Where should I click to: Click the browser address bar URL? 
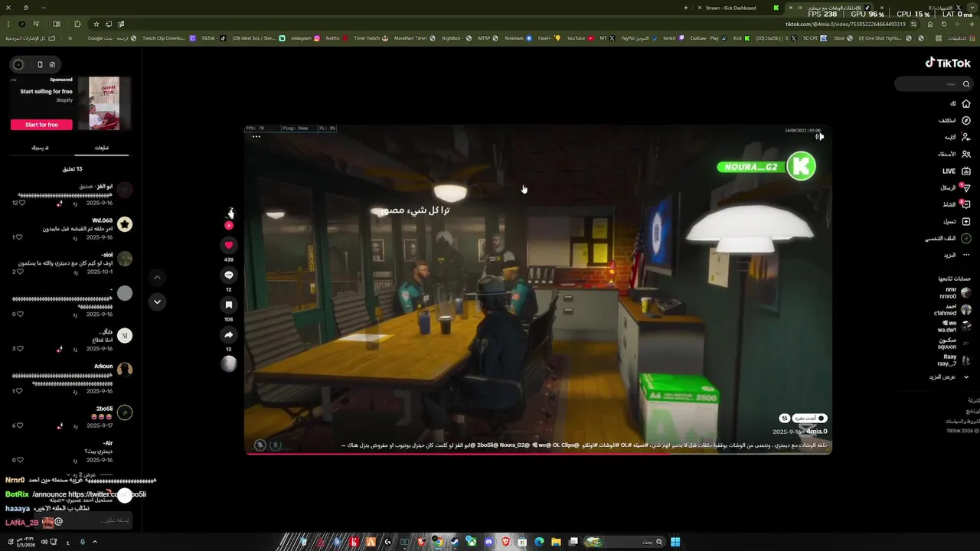pos(845,24)
